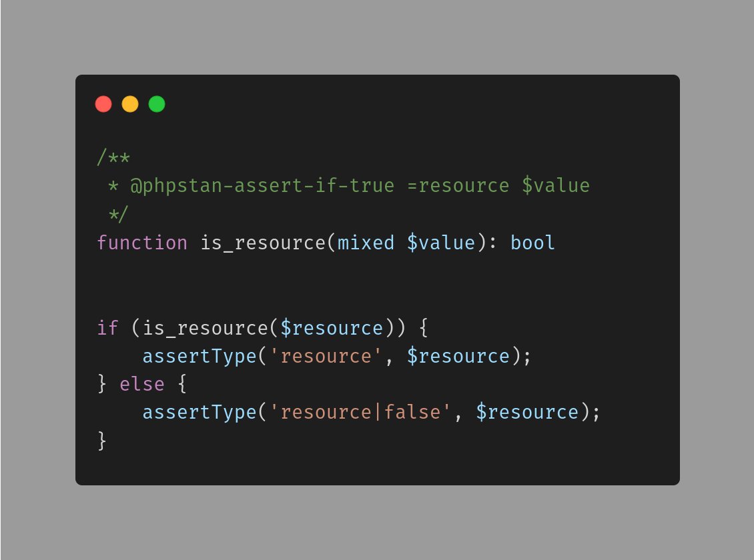
Task: Select the $resource variable inside is_resource call
Action: (334, 328)
